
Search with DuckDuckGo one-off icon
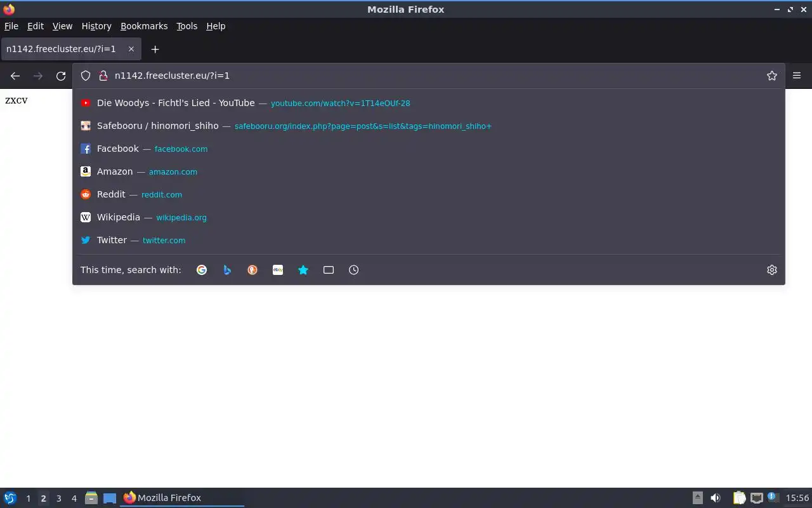point(252,270)
